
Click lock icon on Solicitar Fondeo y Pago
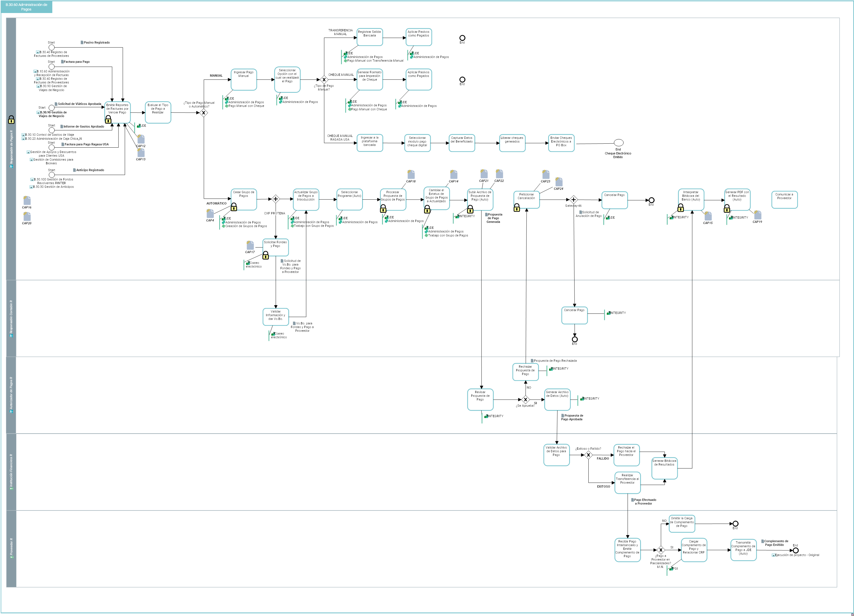265,255
